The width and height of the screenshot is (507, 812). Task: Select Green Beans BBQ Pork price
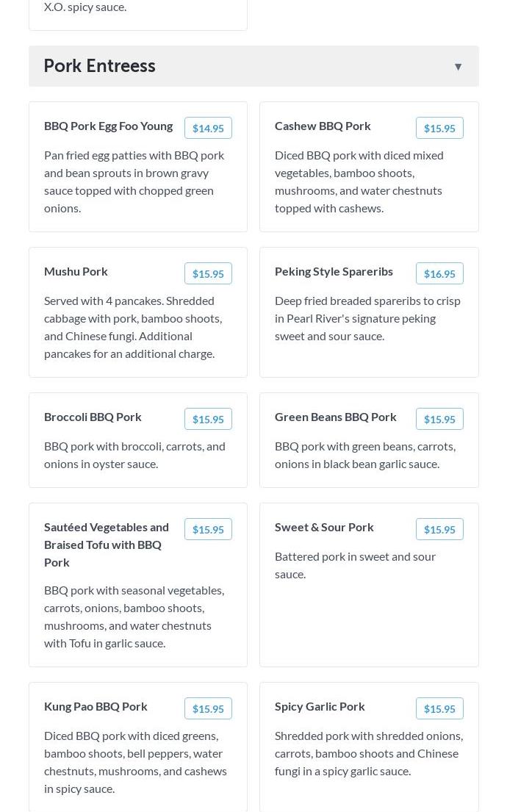coord(439,419)
